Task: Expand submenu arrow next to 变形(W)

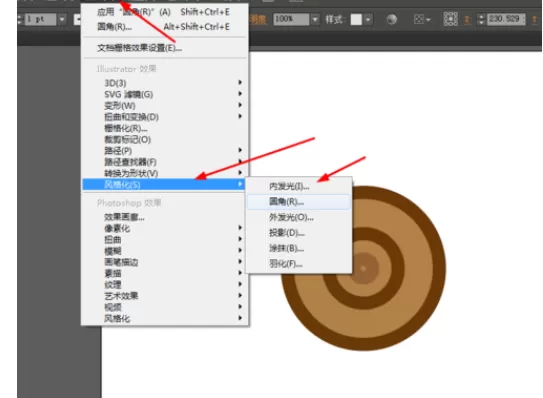Action: [240, 105]
